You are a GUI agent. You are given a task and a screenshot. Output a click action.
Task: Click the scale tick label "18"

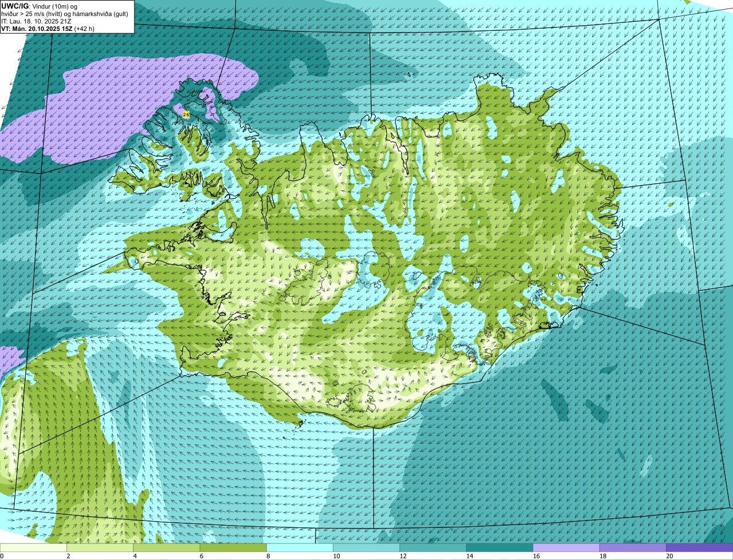[602, 556]
